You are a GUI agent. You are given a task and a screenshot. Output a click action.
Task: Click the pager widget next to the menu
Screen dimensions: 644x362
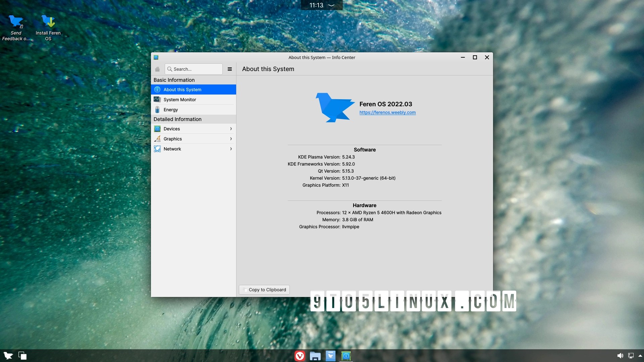click(22, 356)
